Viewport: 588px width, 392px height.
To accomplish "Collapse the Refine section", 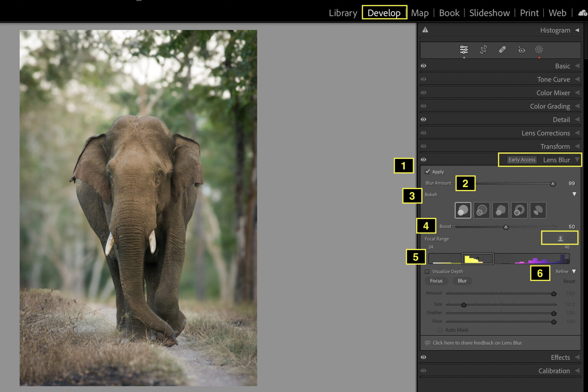I will 574,271.
